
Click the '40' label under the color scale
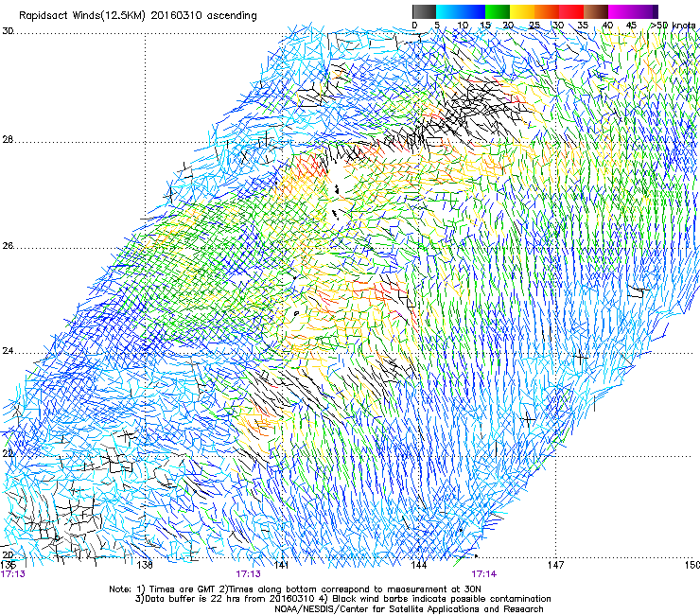pos(607,26)
